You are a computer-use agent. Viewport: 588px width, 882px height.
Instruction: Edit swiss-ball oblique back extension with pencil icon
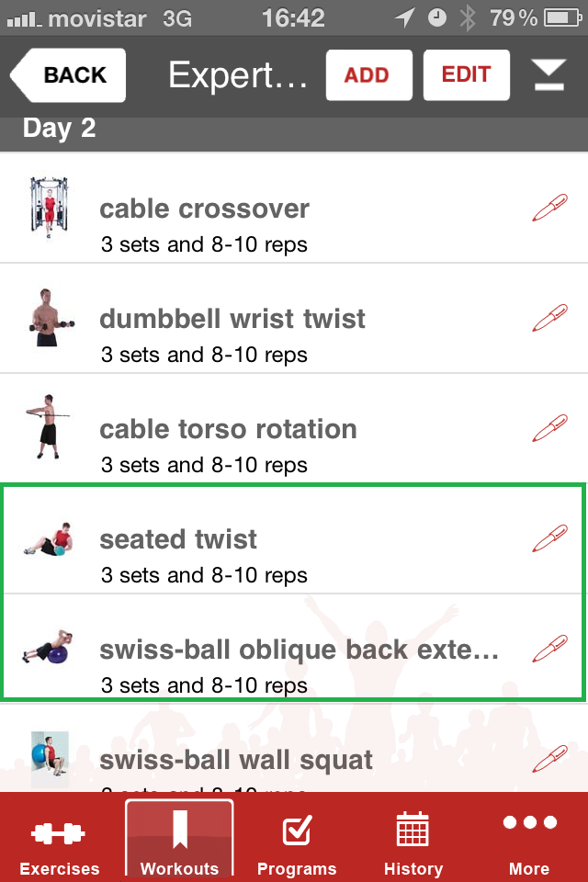549,649
